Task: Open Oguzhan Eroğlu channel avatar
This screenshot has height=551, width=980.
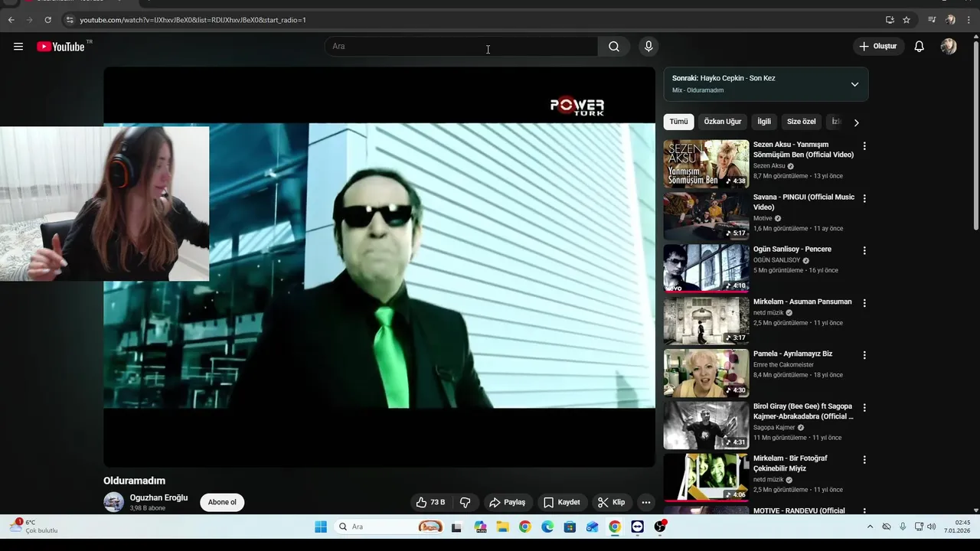Action: point(113,503)
